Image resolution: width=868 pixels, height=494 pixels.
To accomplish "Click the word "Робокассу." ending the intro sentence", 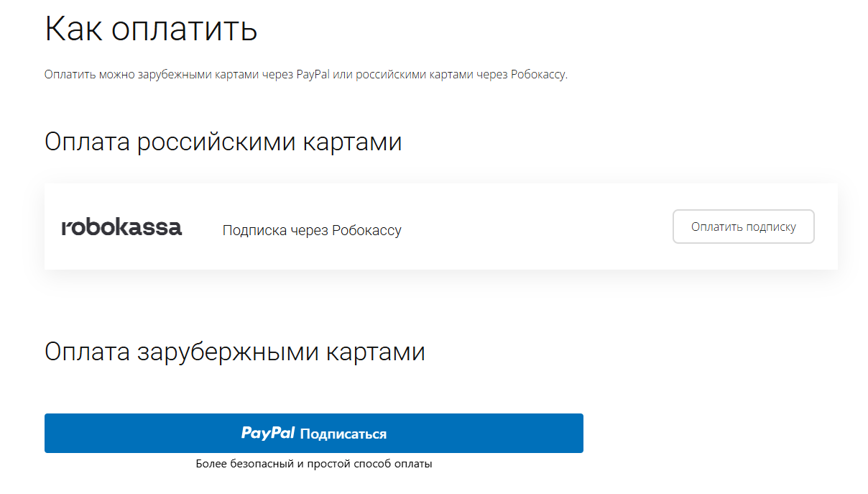I will pyautogui.click(x=539, y=74).
